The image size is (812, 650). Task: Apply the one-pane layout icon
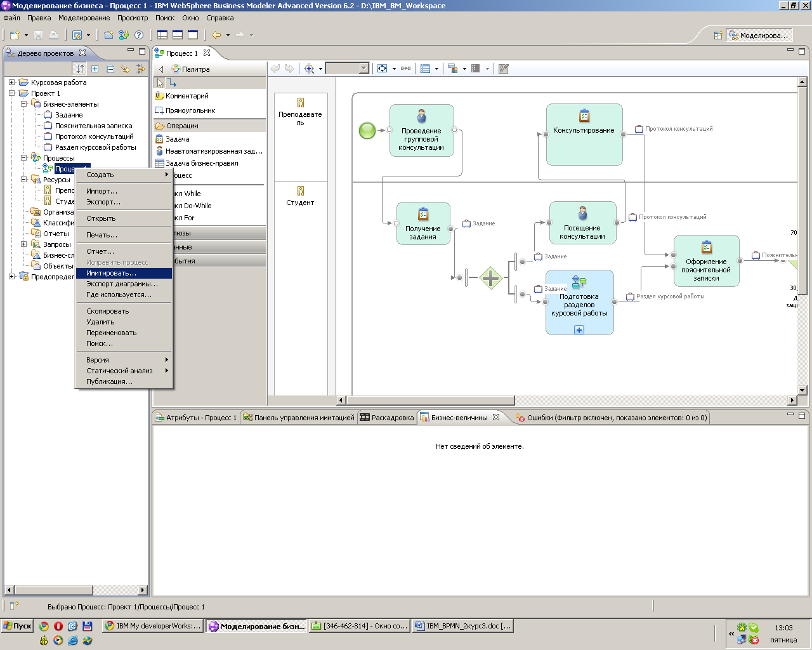click(193, 35)
